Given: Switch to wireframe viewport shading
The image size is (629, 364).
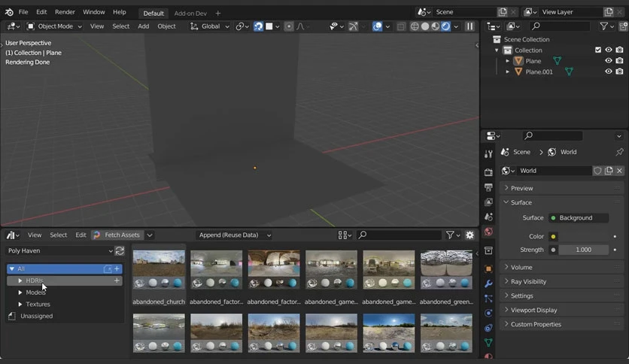Looking at the screenshot, I should point(415,26).
